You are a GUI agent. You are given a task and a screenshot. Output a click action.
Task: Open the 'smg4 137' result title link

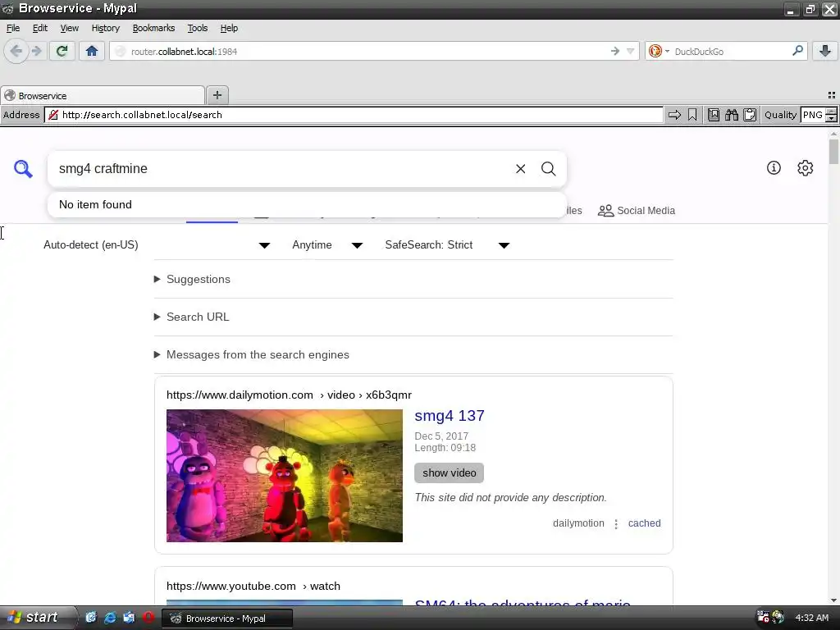pos(450,416)
